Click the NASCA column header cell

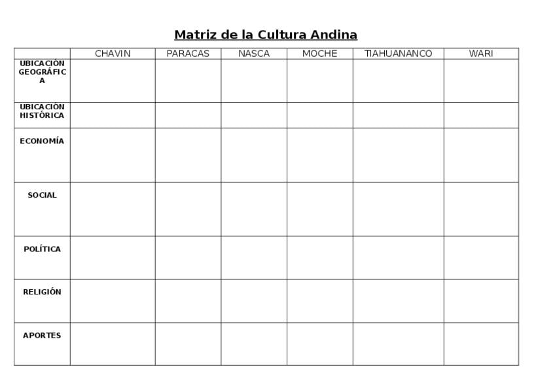(254, 54)
